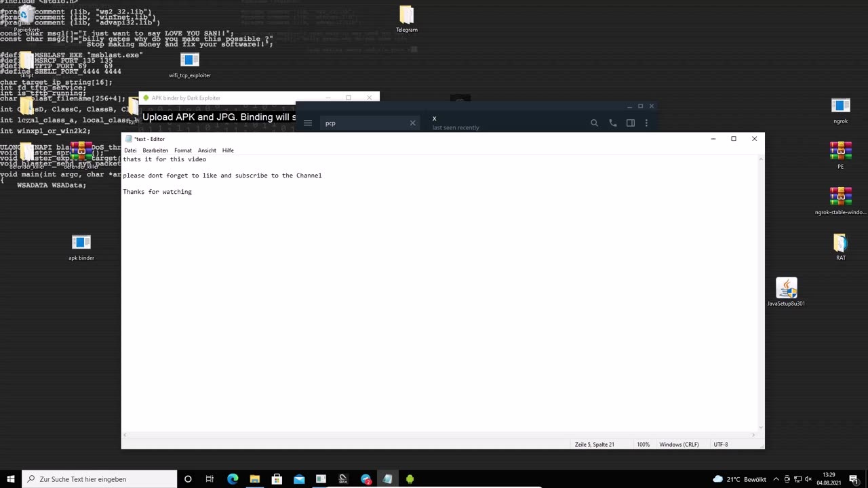Select the skript folder desktop icon

point(26,65)
